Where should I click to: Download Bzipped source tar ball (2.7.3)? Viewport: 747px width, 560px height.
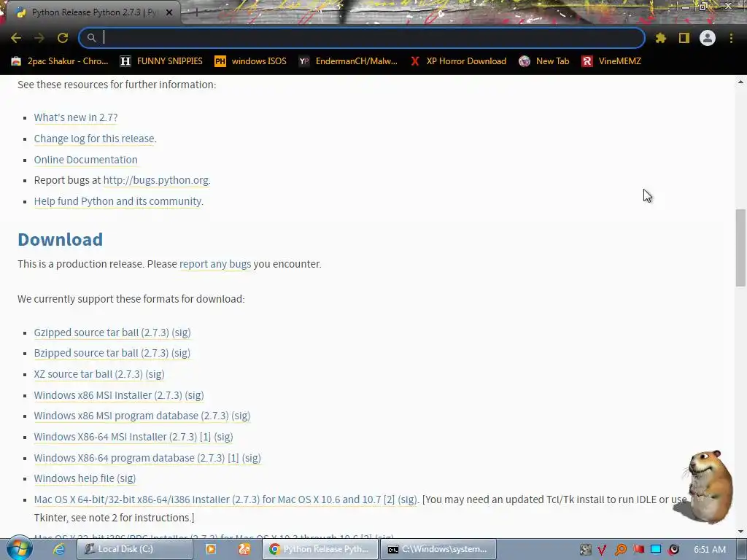101,354
